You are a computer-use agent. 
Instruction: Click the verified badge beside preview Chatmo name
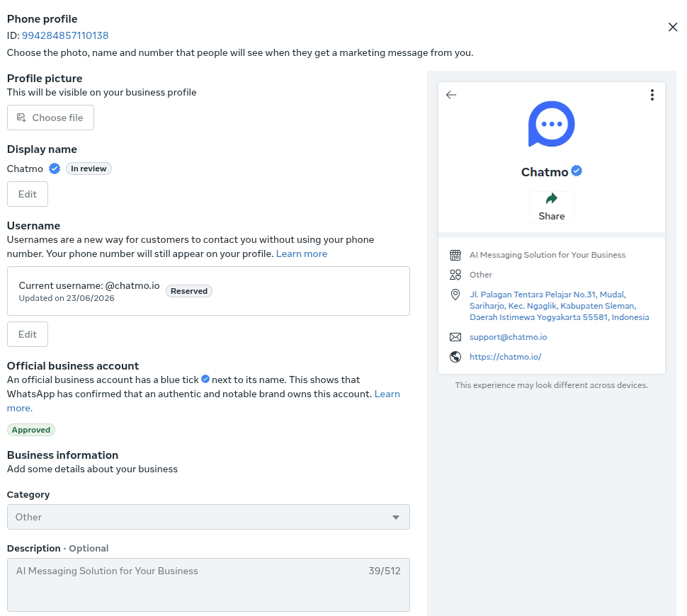(577, 171)
